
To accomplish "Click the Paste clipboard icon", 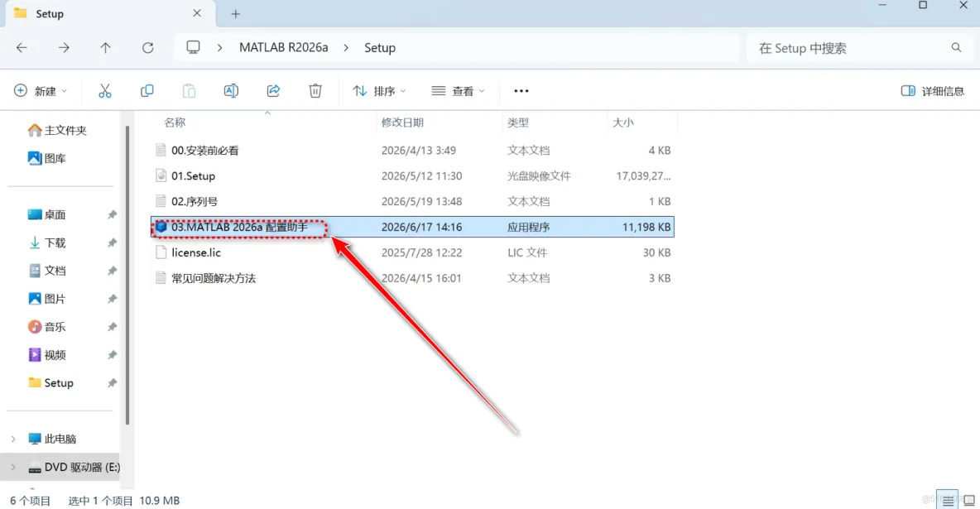I will tap(189, 91).
